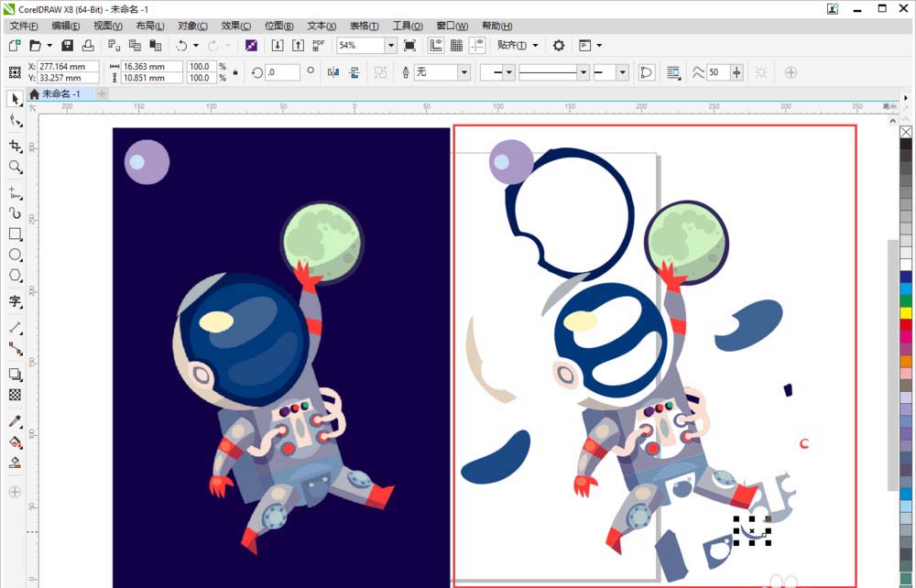
Task: Toggle the show grid button
Action: pyautogui.click(x=456, y=45)
